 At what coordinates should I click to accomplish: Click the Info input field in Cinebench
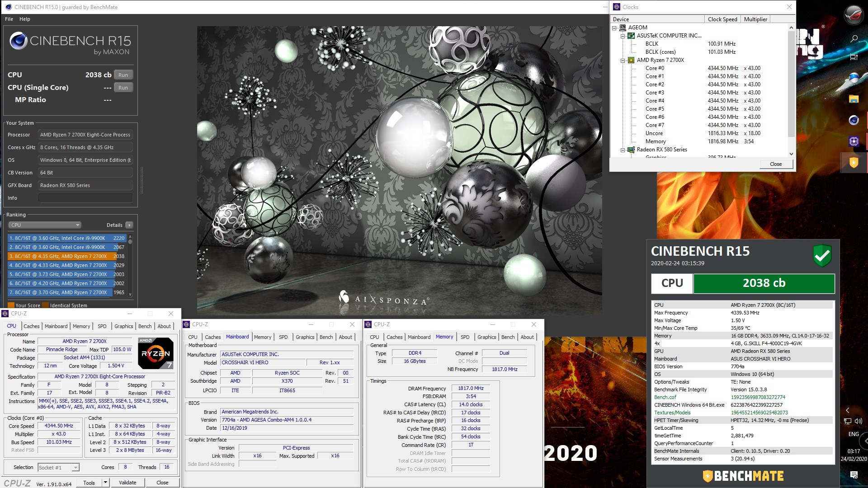(x=85, y=198)
